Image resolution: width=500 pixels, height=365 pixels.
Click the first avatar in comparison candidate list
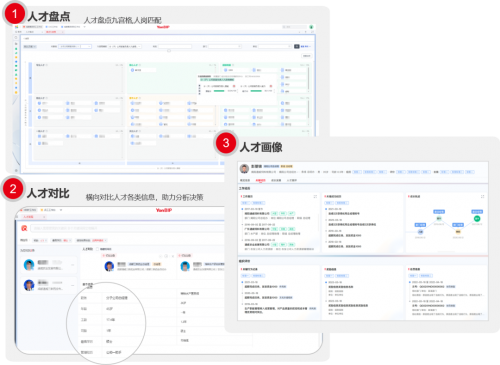click(29, 265)
